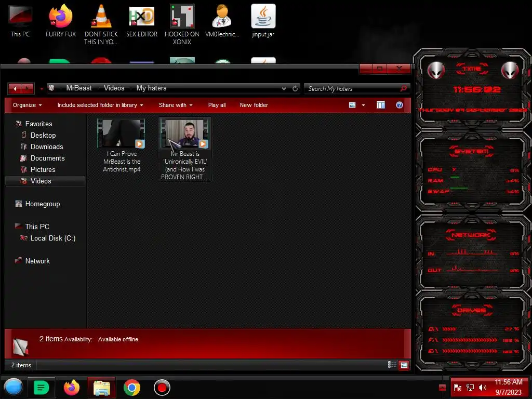
Task: Expand the address bar history dropdown
Action: [284, 88]
